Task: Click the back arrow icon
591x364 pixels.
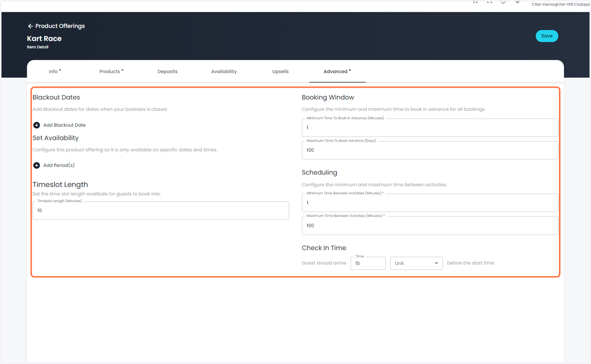Action: (31, 26)
